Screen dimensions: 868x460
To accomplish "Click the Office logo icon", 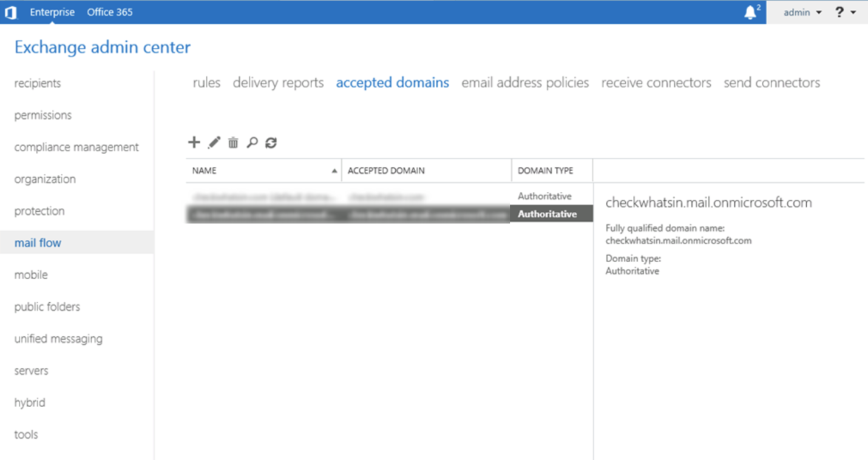I will [x=10, y=12].
